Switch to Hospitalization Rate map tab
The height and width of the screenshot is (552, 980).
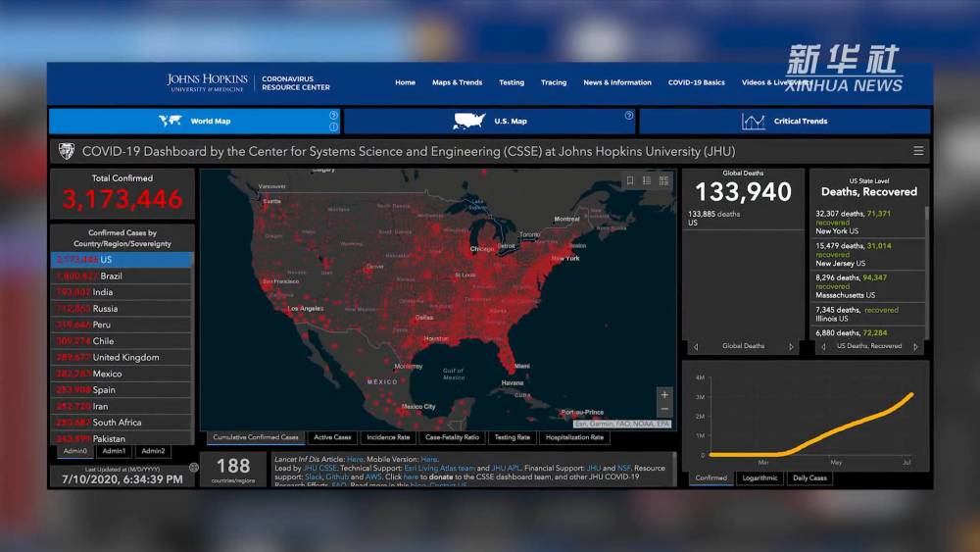[x=574, y=437]
